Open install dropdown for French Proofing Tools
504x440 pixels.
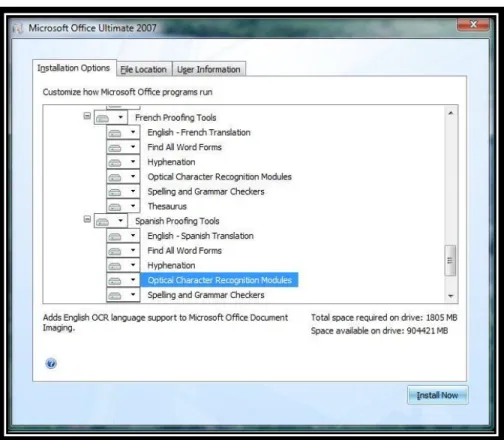pos(111,118)
